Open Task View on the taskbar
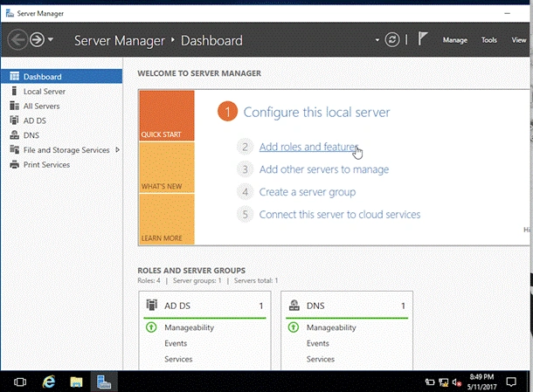 [x=20, y=382]
